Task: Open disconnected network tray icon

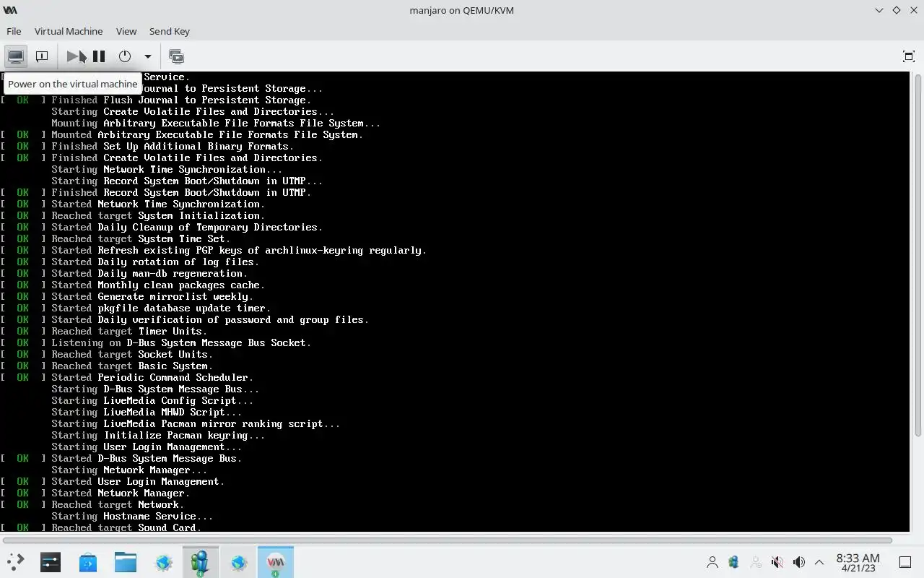Action: (x=756, y=562)
